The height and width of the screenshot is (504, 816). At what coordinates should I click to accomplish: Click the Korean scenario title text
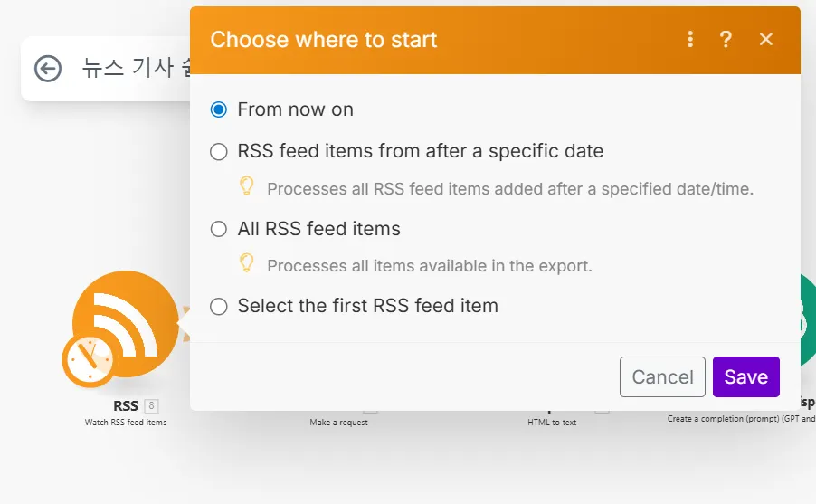click(136, 69)
